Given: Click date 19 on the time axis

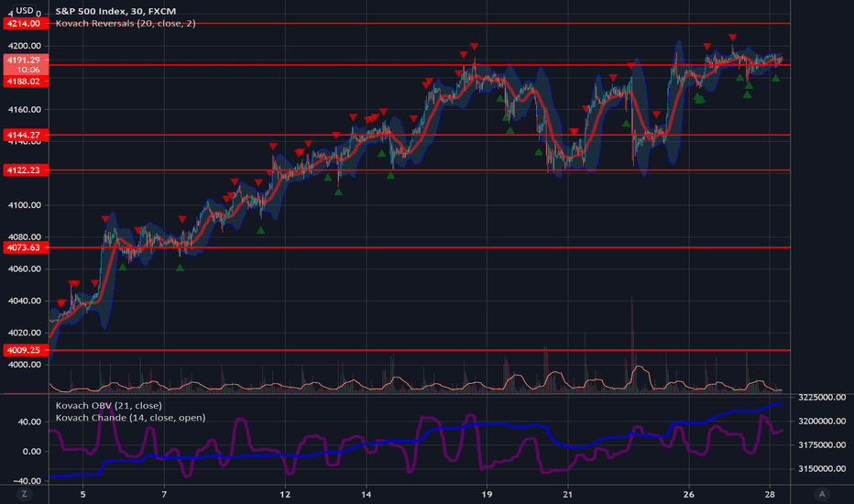Looking at the screenshot, I should 487,494.
